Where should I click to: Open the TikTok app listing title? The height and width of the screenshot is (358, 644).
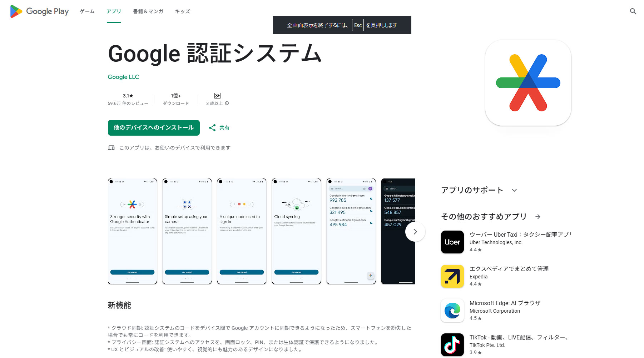(519, 337)
